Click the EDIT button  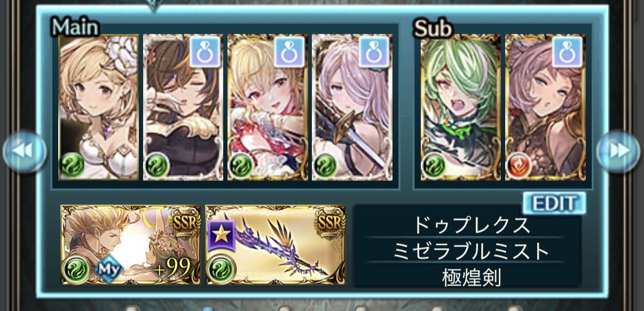click(554, 203)
